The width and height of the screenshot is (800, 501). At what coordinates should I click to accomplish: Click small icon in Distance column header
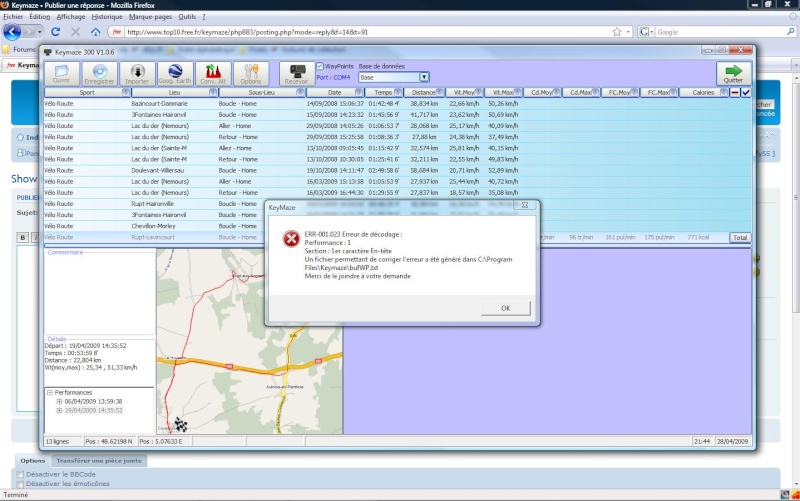(439, 92)
